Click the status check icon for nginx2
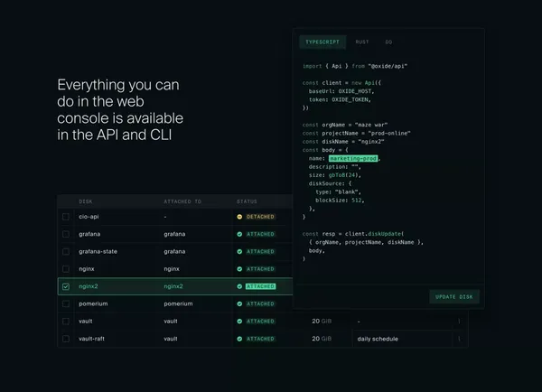 pos(239,286)
